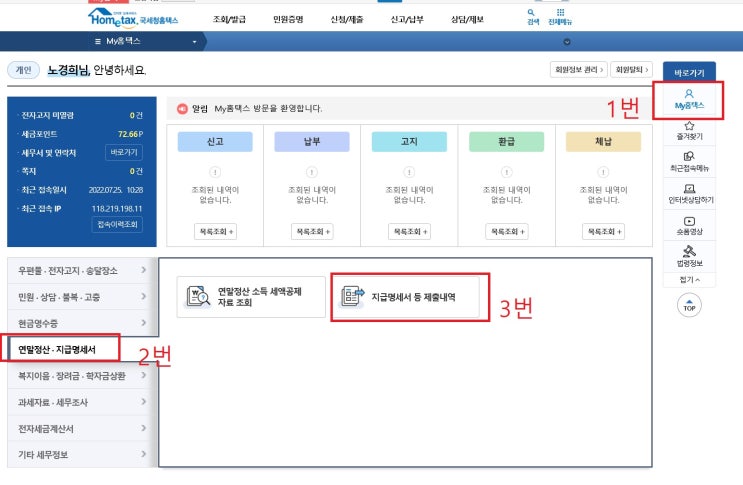Click the TOP scroll-up circle button
The width and height of the screenshot is (743, 485).
tap(689, 305)
